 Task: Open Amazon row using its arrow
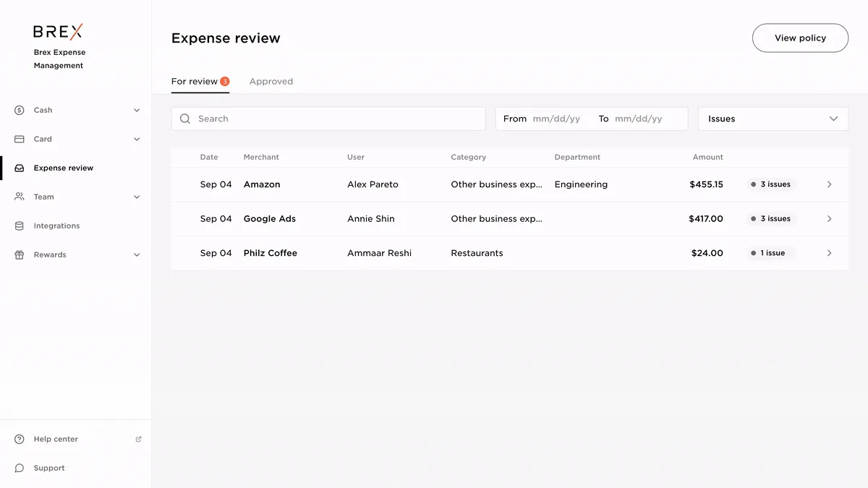829,184
